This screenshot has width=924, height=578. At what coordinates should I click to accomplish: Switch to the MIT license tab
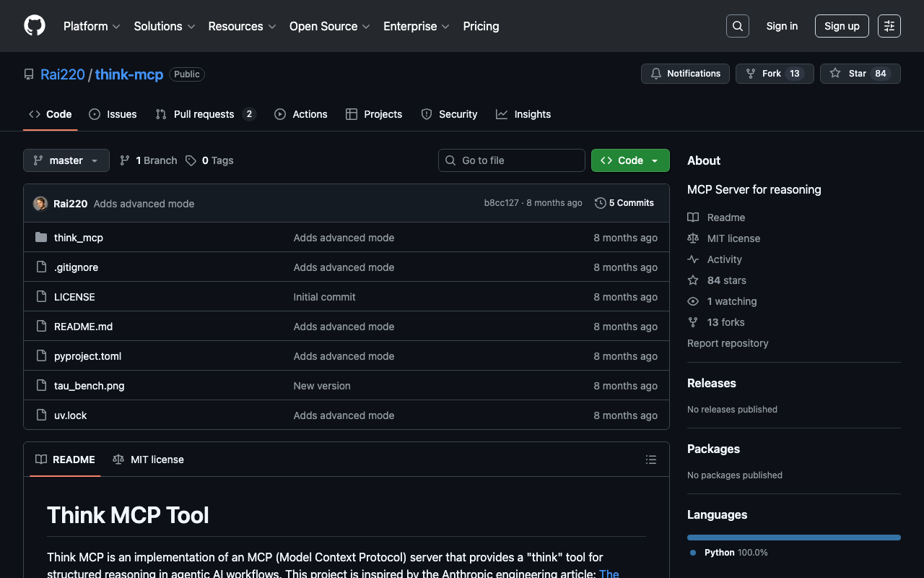click(x=149, y=460)
